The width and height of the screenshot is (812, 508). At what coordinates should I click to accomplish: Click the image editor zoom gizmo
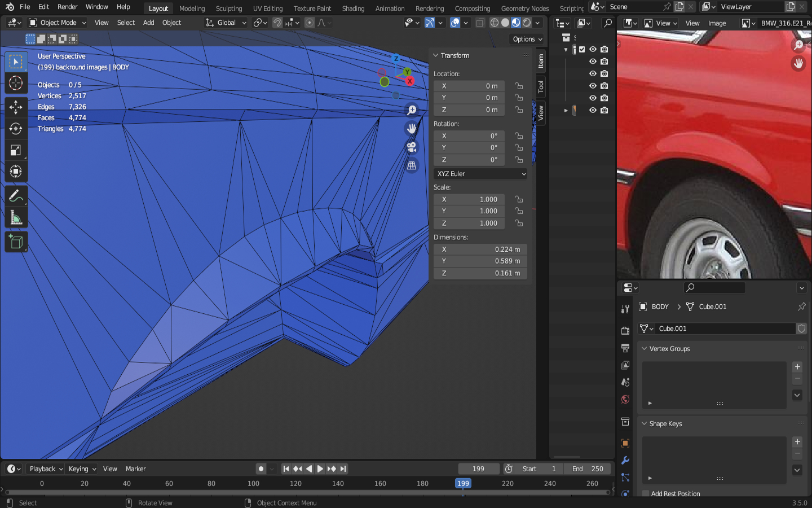(x=798, y=45)
